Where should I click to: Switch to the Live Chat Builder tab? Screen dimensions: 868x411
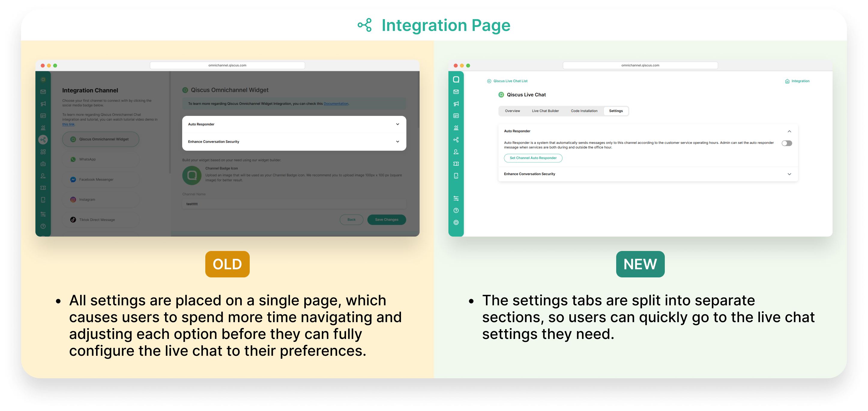tap(545, 111)
